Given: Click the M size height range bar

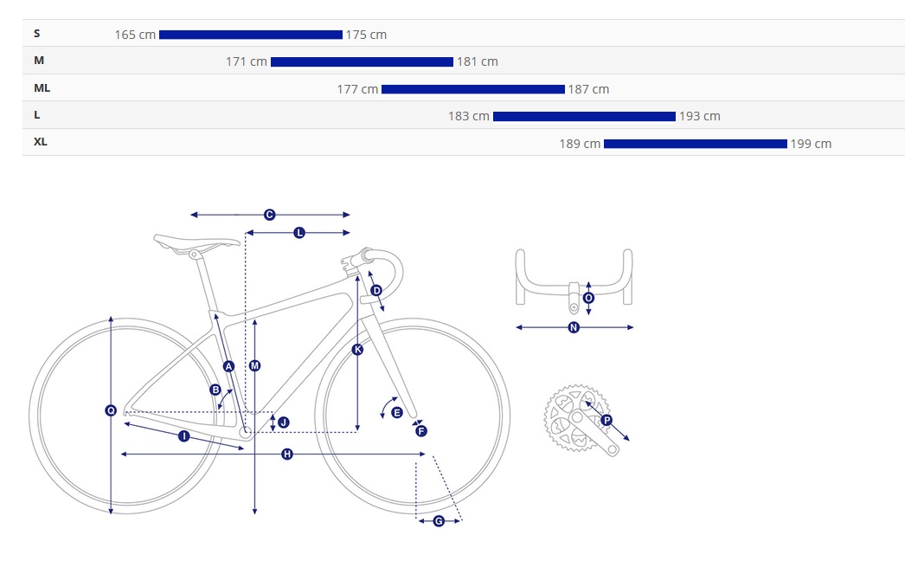Looking at the screenshot, I should click(x=362, y=62).
